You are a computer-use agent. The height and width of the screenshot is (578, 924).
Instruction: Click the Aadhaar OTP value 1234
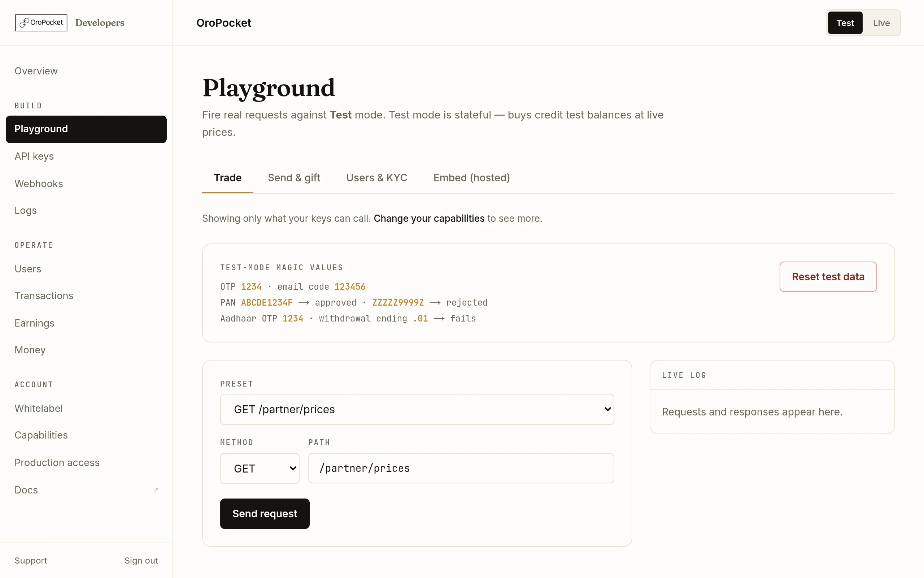292,319
